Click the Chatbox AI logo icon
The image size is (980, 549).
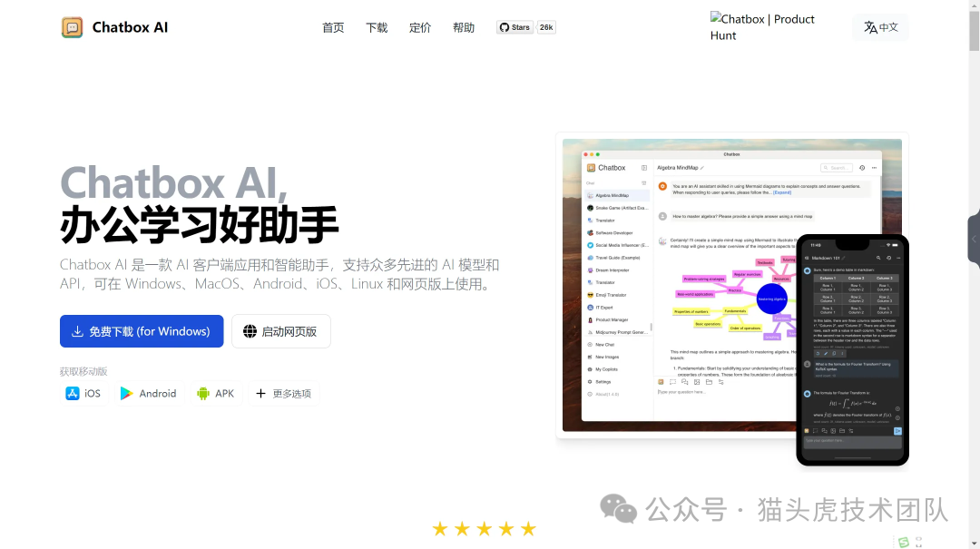(x=72, y=27)
